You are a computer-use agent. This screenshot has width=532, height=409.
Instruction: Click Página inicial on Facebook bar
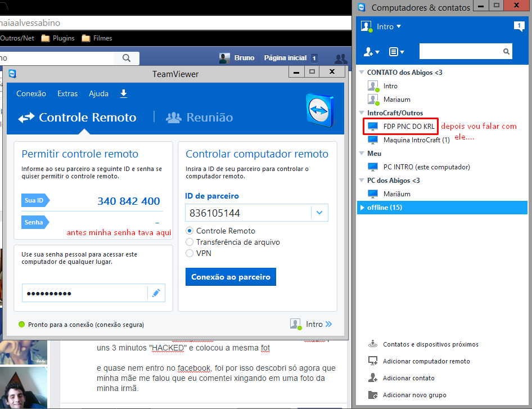285,58
